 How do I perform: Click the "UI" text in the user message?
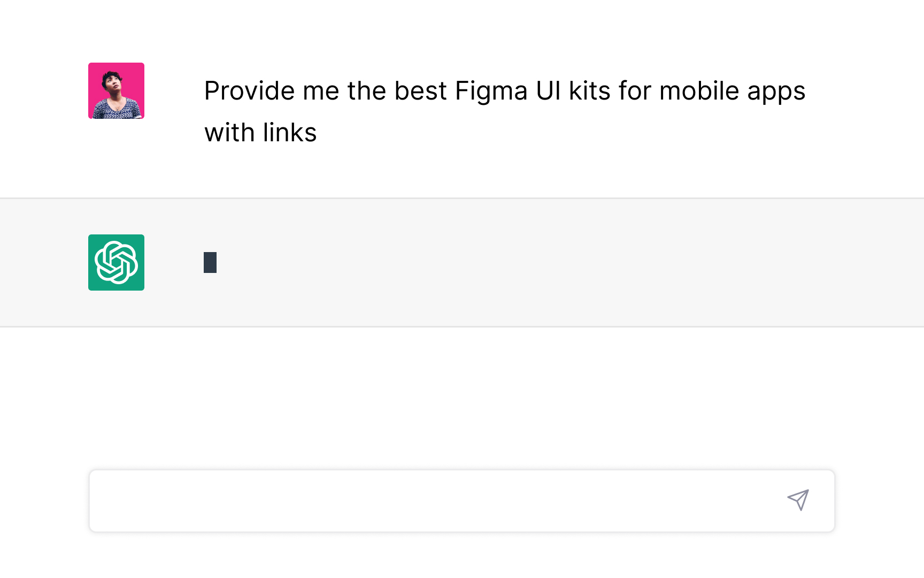(x=548, y=90)
